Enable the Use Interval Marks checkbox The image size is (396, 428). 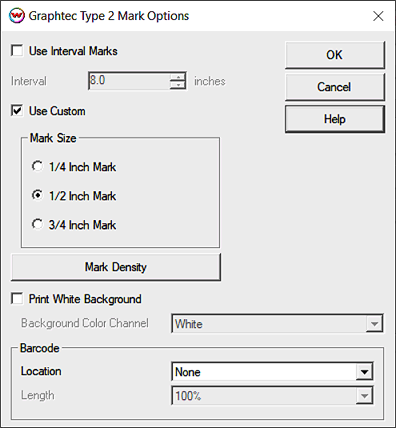[17, 51]
